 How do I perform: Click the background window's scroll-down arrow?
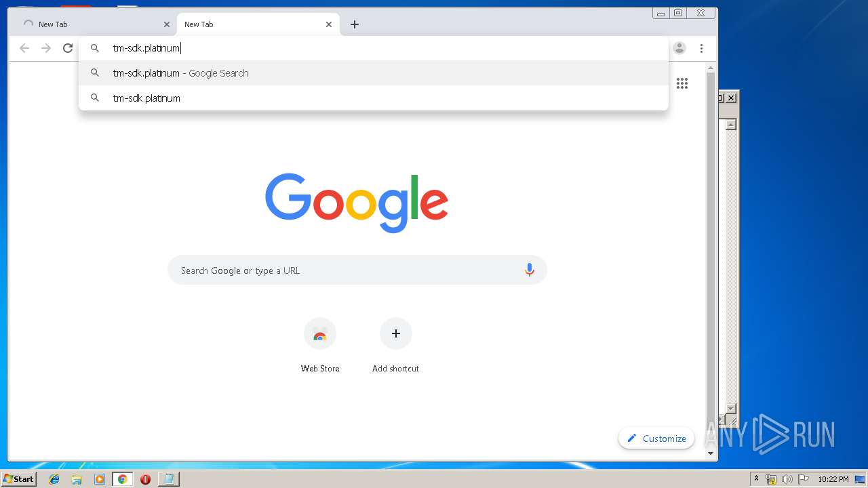731,408
